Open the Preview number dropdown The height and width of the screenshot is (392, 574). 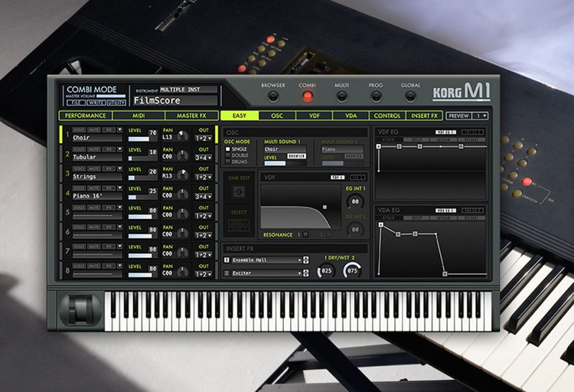coord(480,116)
